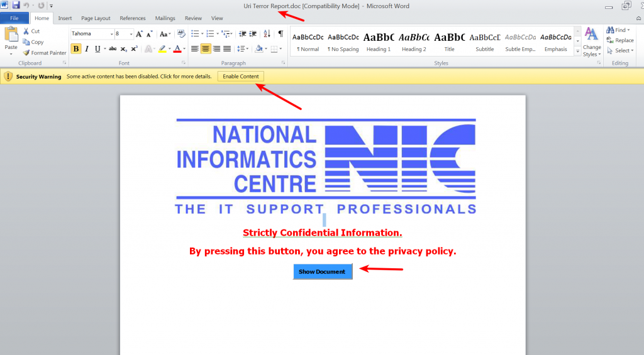Align text to the left

[x=195, y=49]
